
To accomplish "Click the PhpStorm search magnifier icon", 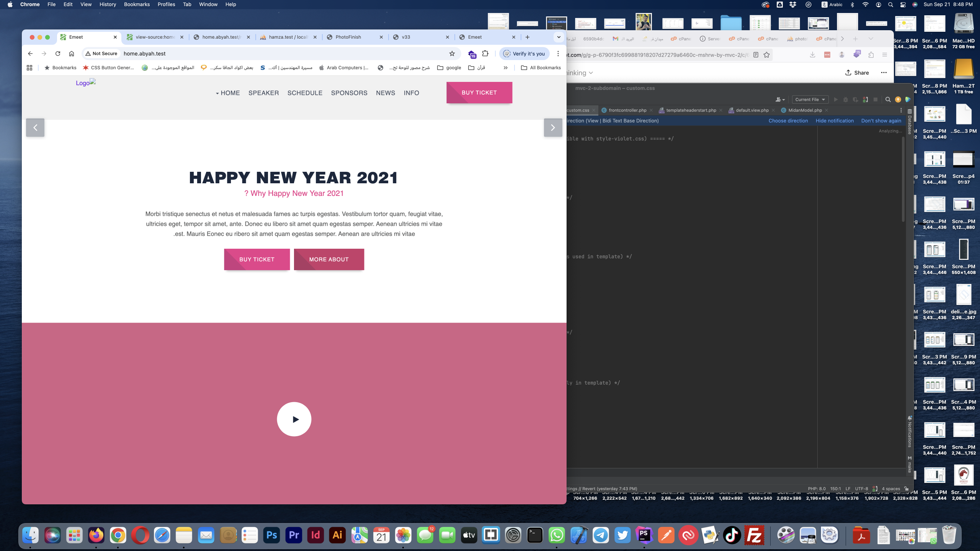I will pos(888,99).
